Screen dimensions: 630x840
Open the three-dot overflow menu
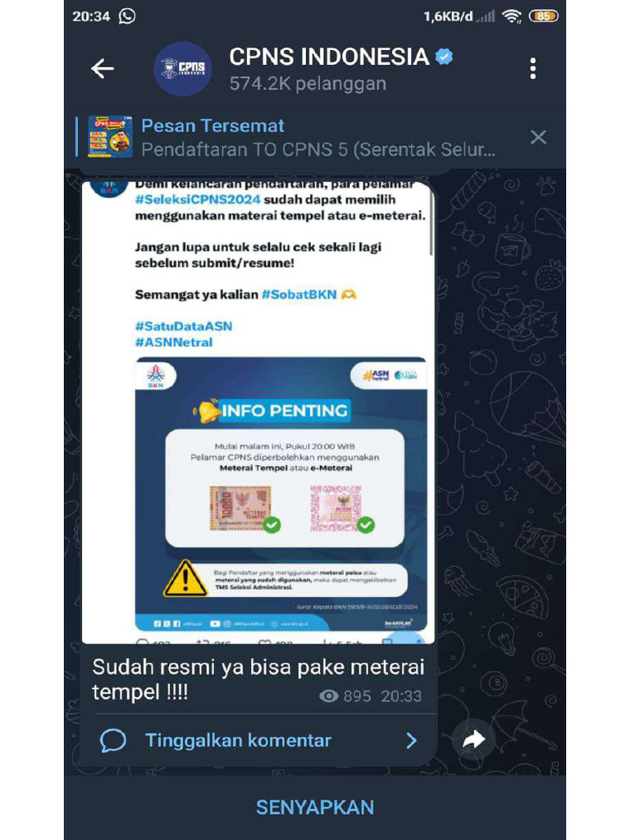pos(532,69)
